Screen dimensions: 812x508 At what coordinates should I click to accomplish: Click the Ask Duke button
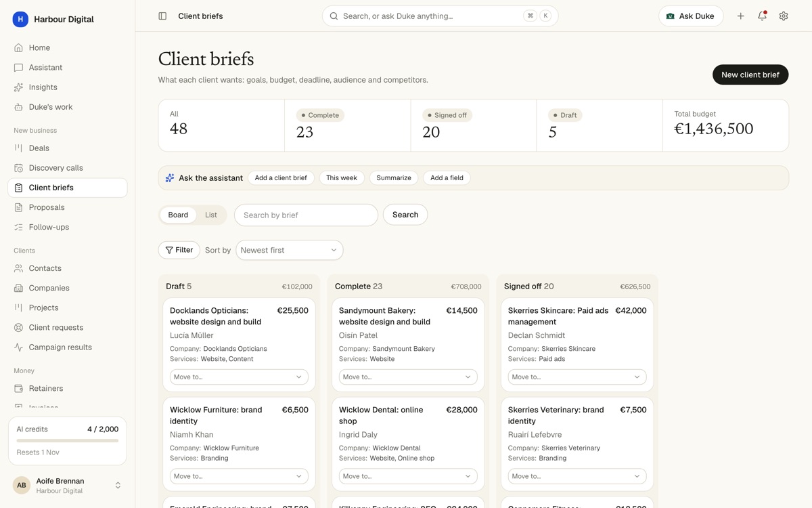click(691, 16)
